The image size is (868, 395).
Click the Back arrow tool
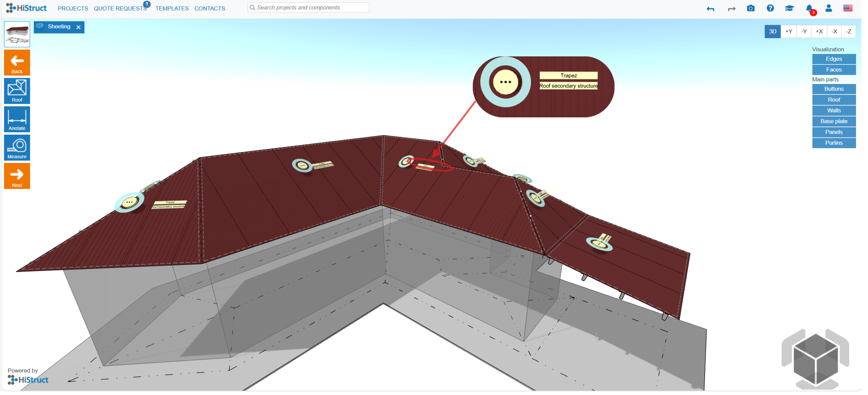17,63
